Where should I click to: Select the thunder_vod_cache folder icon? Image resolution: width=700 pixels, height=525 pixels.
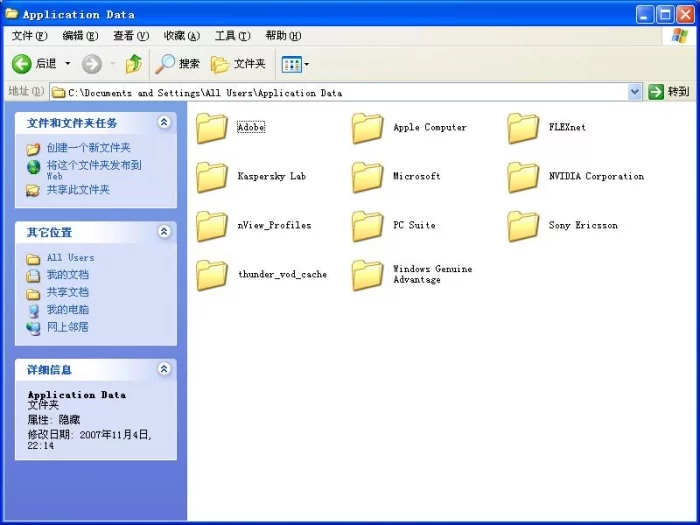212,275
